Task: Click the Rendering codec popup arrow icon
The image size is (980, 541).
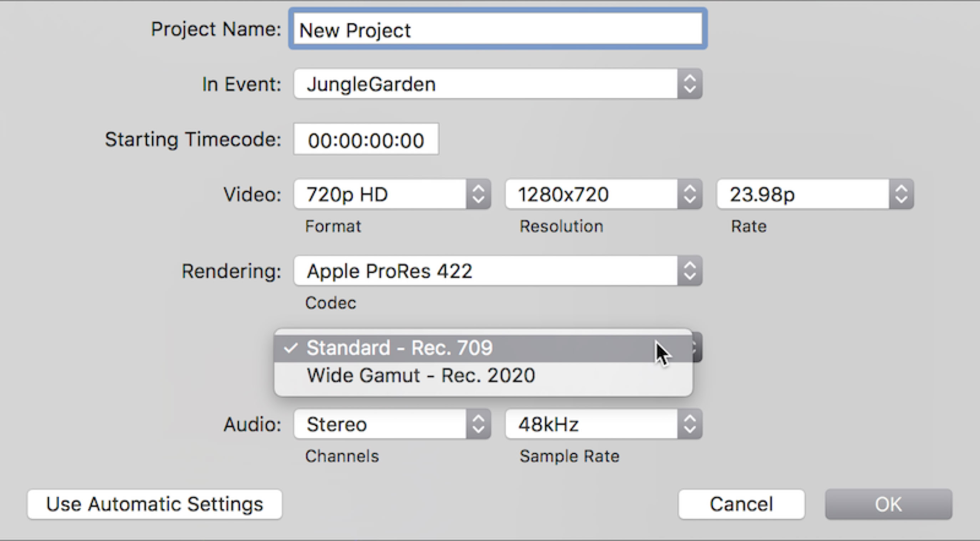Action: coord(689,271)
